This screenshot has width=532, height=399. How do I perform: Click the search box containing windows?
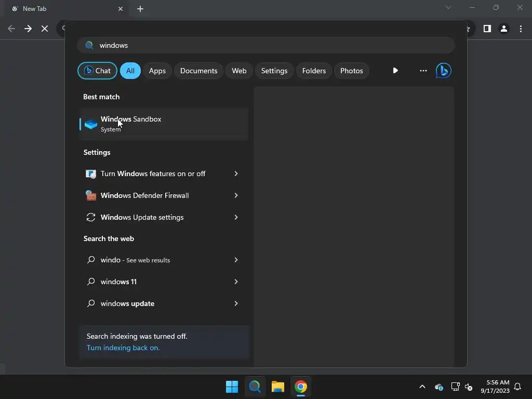(x=265, y=45)
